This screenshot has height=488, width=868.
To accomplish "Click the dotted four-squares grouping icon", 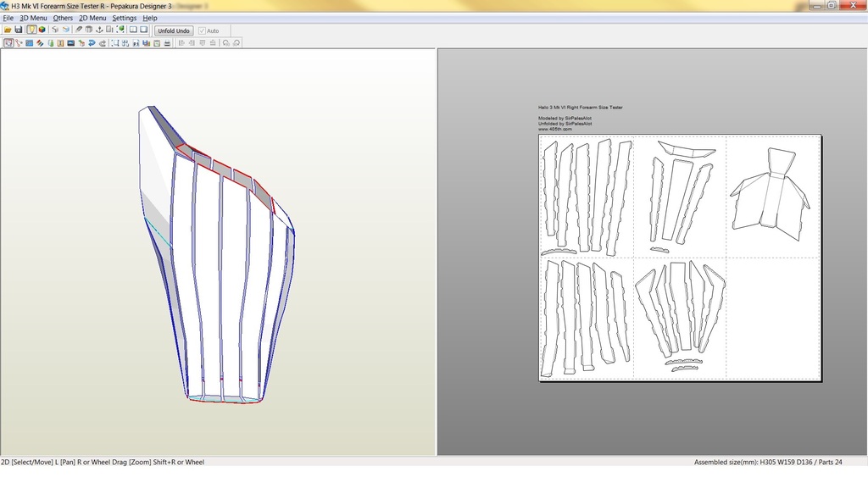I will [125, 42].
